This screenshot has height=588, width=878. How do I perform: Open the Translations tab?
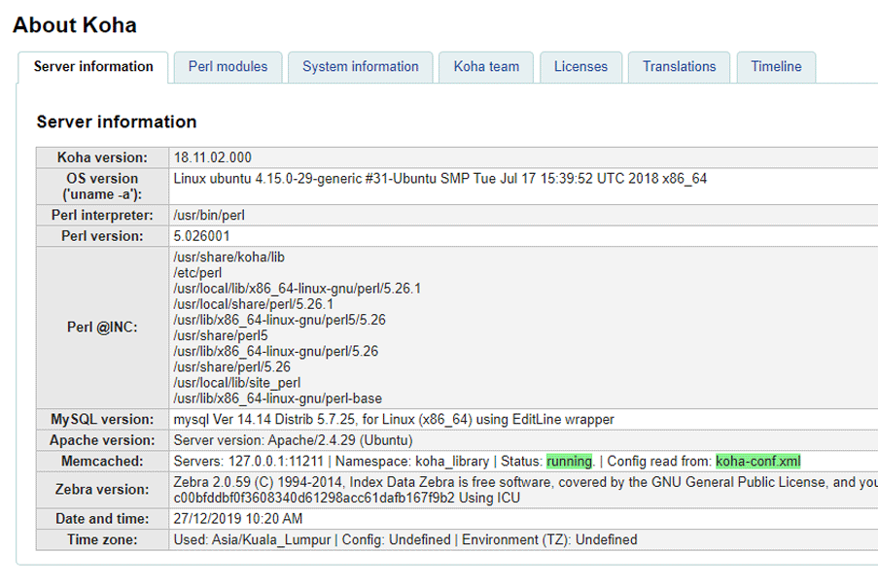pyautogui.click(x=680, y=67)
